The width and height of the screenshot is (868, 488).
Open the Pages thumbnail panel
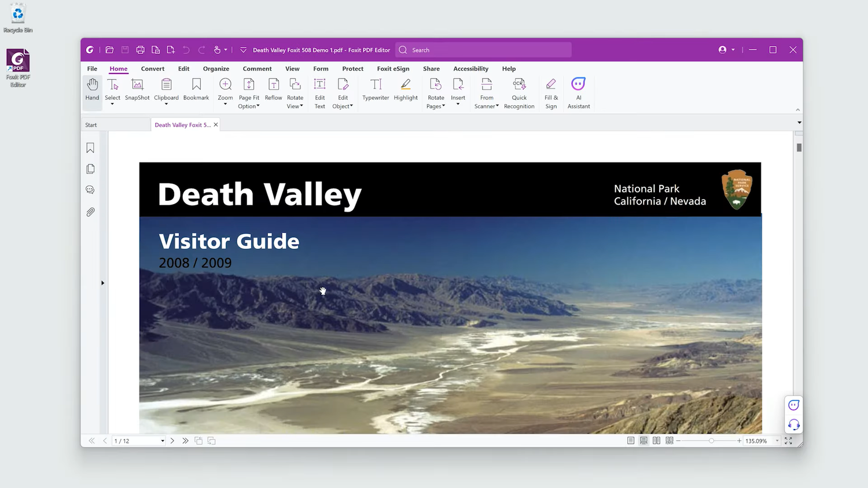[90, 169]
